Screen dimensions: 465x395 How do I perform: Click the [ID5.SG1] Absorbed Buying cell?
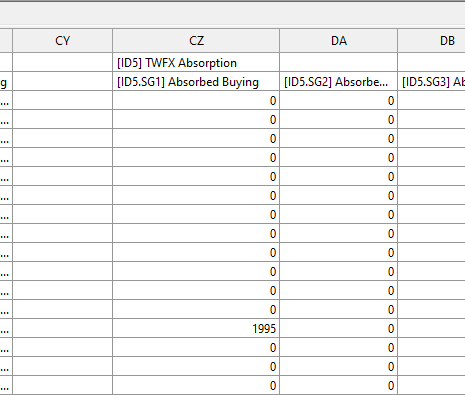point(196,82)
